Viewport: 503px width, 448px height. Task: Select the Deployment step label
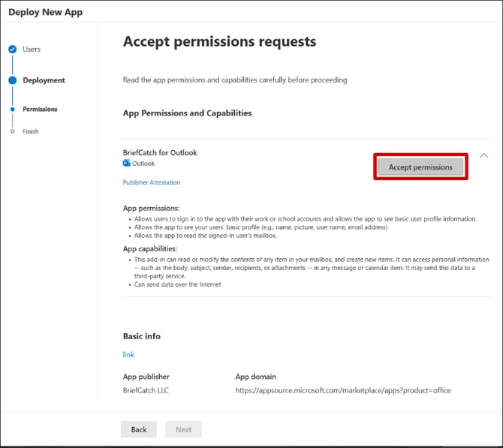click(44, 80)
